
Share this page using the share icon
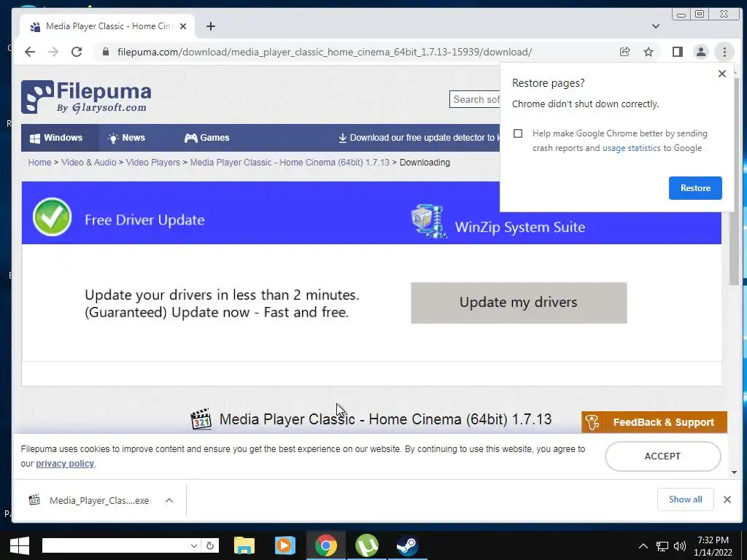[x=624, y=52]
